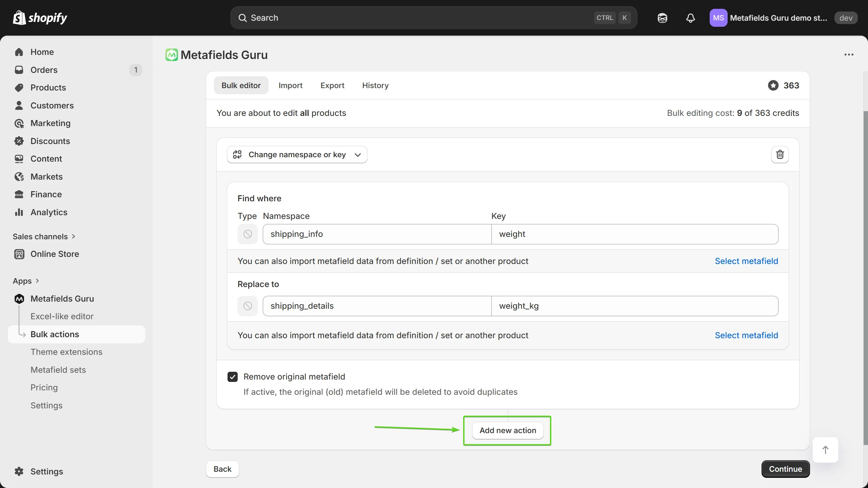Click the Replace to type selector icon

pyautogui.click(x=248, y=306)
